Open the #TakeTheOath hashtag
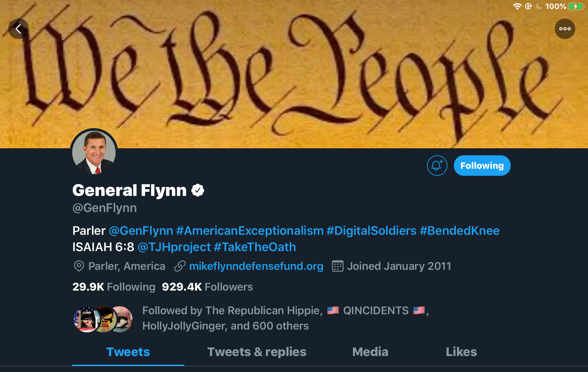The height and width of the screenshot is (372, 588). (x=255, y=247)
